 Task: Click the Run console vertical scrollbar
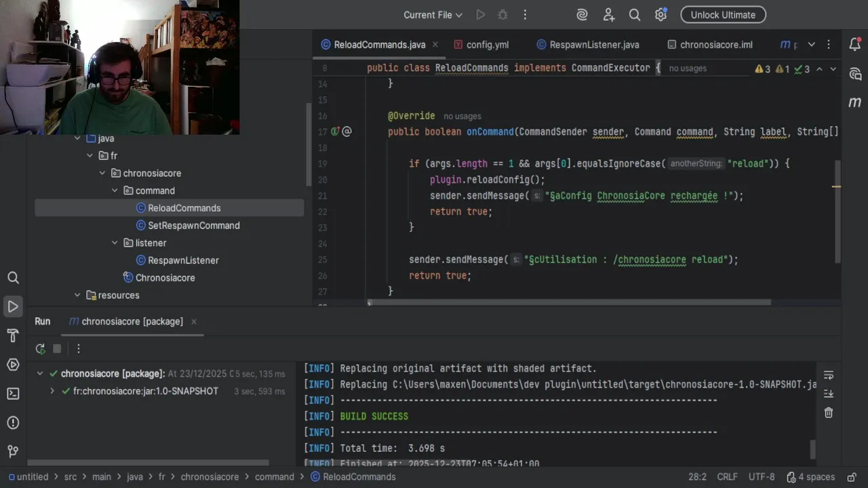(812, 449)
